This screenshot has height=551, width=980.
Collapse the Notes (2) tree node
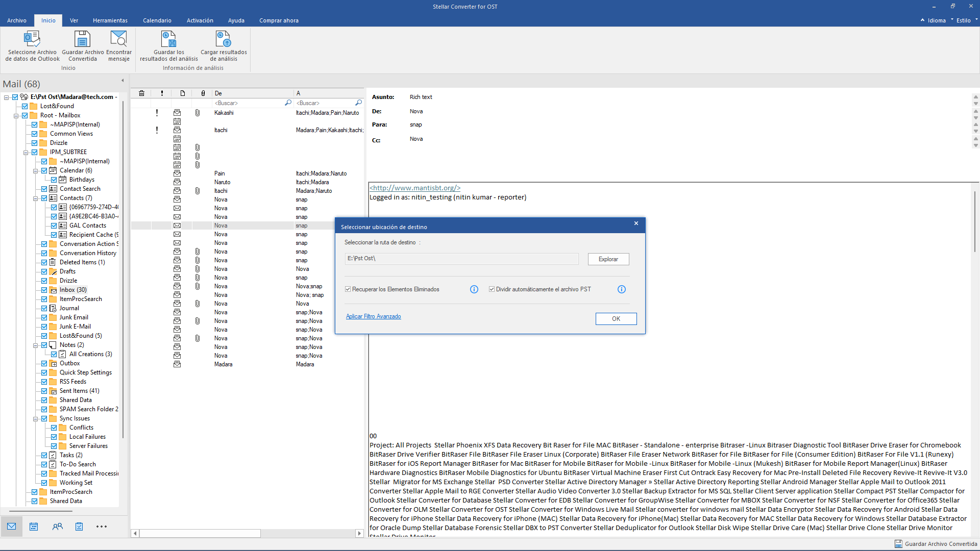(36, 345)
